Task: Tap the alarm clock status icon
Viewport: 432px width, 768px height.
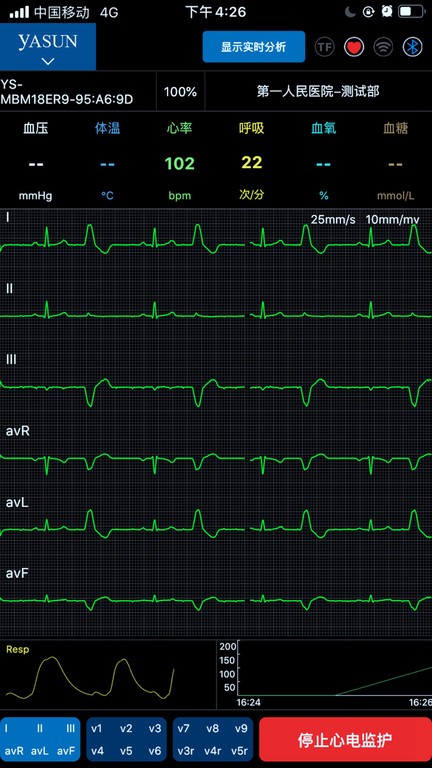Action: point(387,12)
